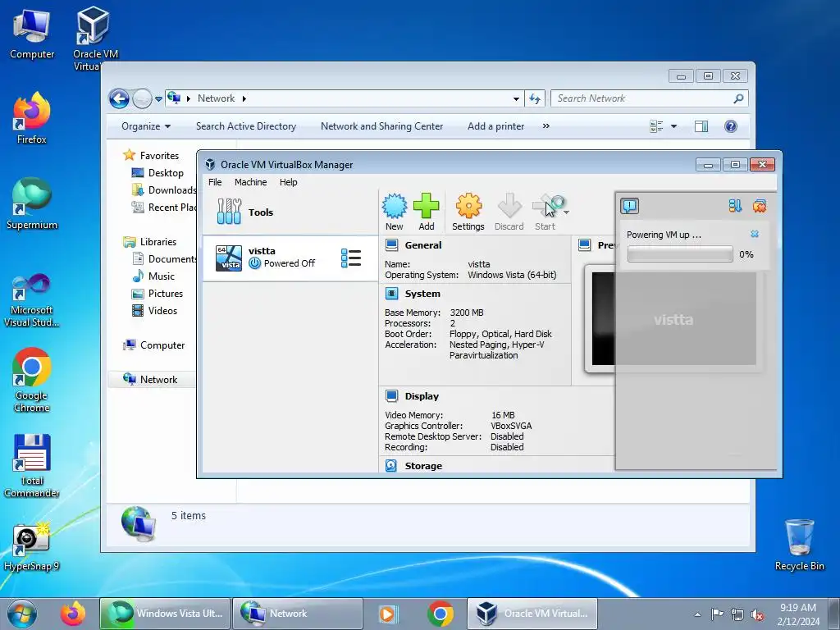Toggle the preview pane icon
This screenshot has height=630, width=840.
(x=701, y=126)
